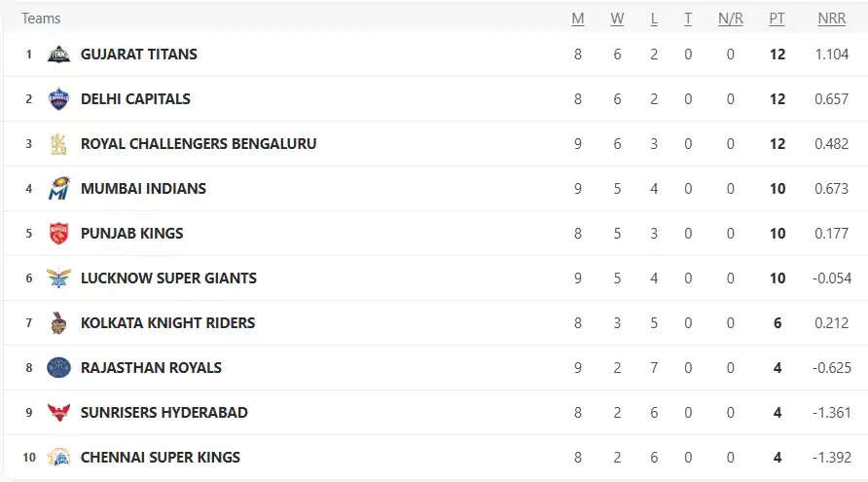Select the Mumbai Indians logo icon

pyautogui.click(x=58, y=188)
